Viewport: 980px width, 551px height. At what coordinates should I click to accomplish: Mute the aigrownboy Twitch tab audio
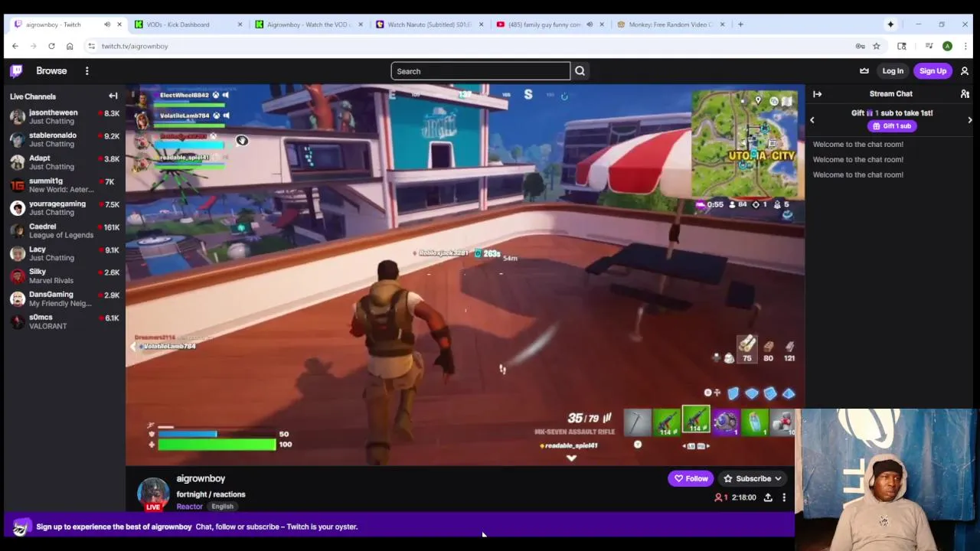pyautogui.click(x=107, y=24)
